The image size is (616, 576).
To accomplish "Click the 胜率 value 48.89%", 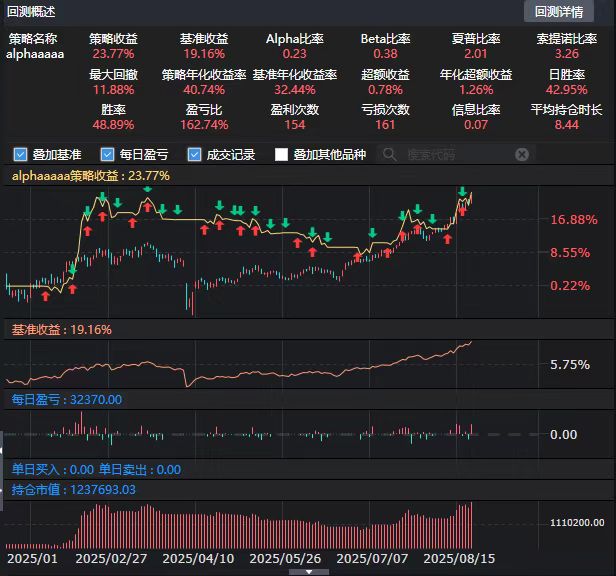I will (114, 125).
